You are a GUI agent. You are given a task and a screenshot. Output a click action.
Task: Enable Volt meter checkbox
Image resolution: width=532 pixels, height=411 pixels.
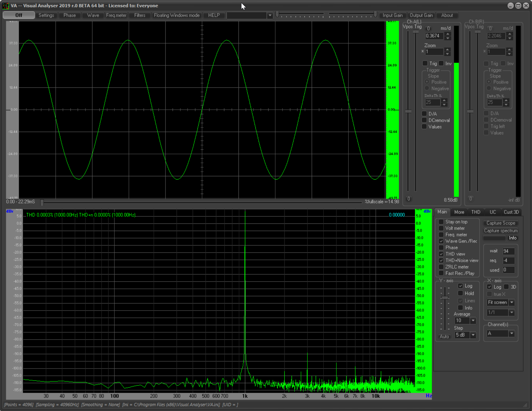click(441, 228)
